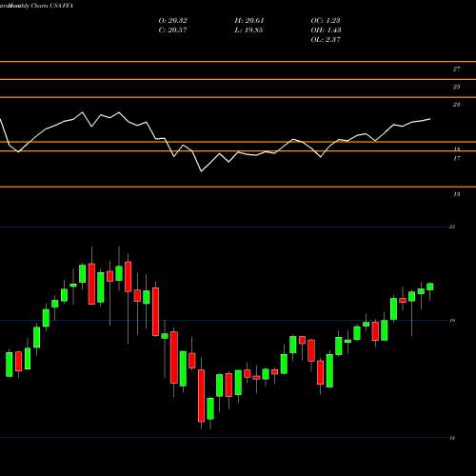Image resolution: width=476 pixels, height=476 pixels.
Task: Click the 'OC: 1.23' reading
Action: (326, 21)
